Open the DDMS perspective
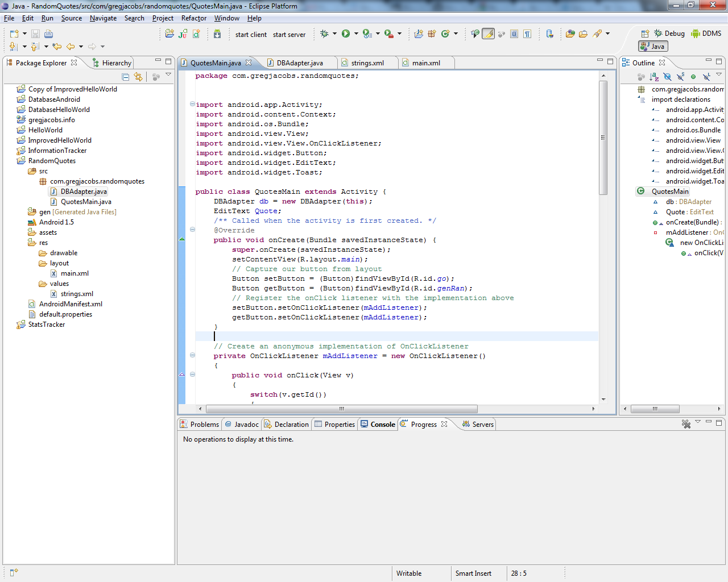Image resolution: width=728 pixels, height=582 pixels. coord(706,33)
